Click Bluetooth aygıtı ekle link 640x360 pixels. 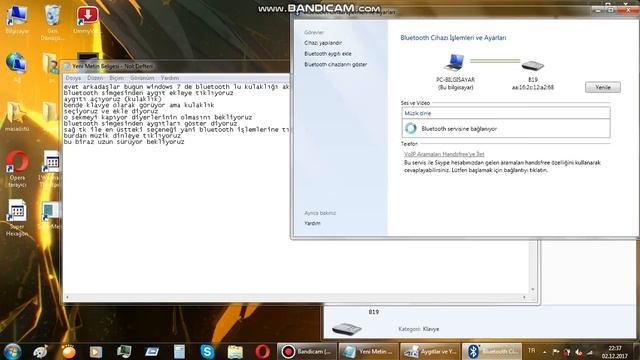(328, 53)
